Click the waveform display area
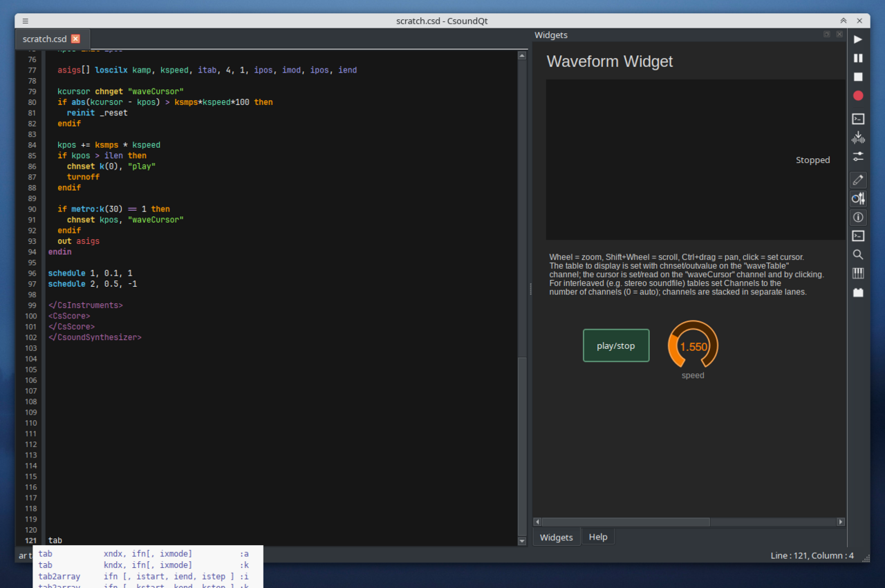Screen dimensions: 885x588 point(696,160)
